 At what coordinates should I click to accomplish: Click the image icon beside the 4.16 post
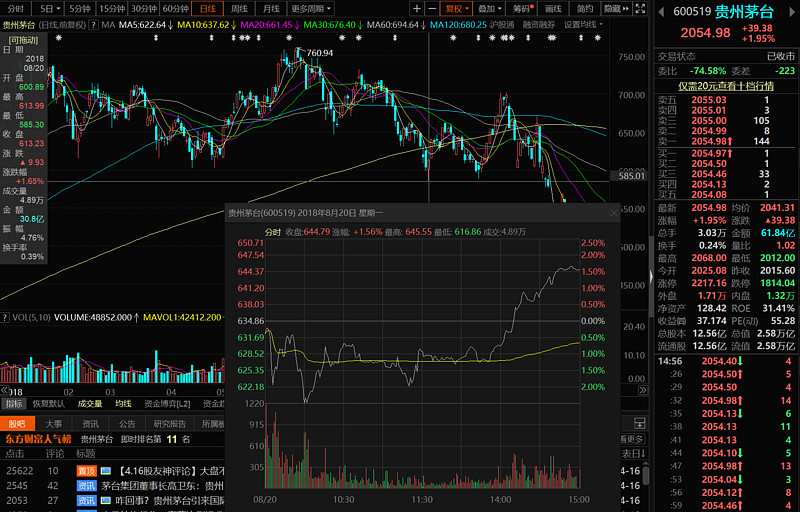click(x=105, y=470)
